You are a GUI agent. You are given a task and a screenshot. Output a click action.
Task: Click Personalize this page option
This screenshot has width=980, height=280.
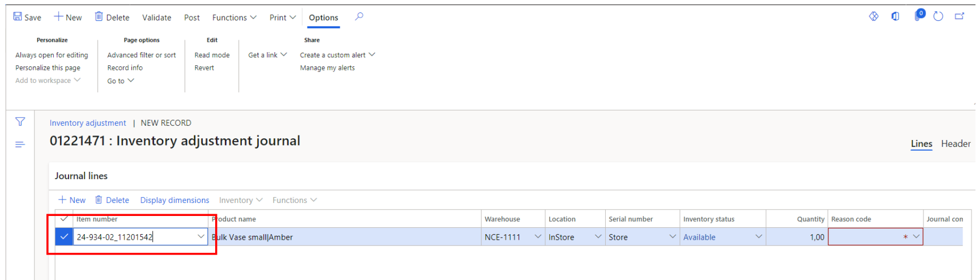click(x=48, y=68)
